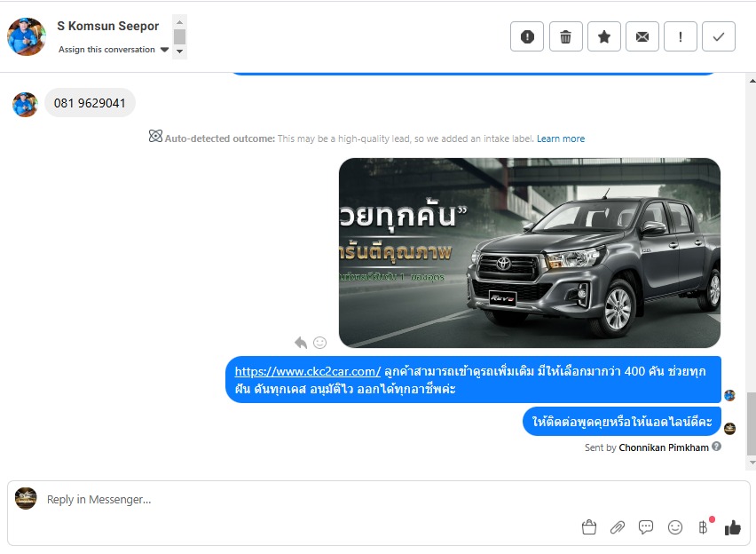Click the auto-detected outcome atom icon

tap(155, 137)
